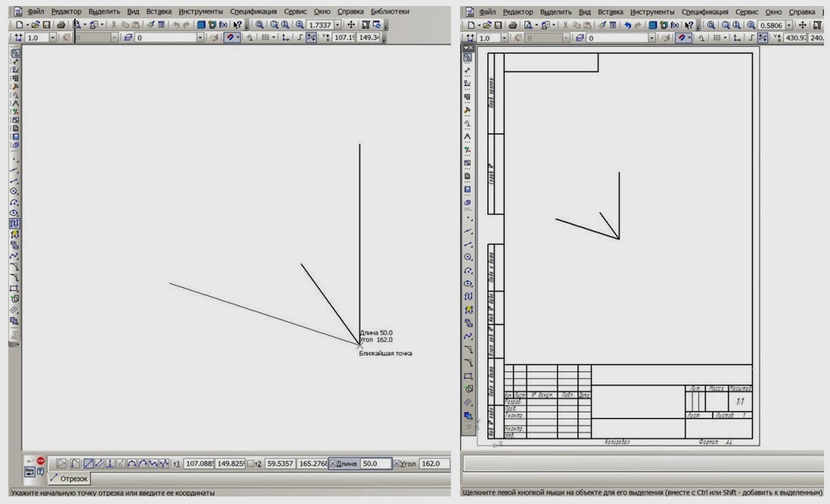Image resolution: width=830 pixels, height=504 pixels.
Task: Open Библиотеки menu in left window
Action: coord(390,11)
